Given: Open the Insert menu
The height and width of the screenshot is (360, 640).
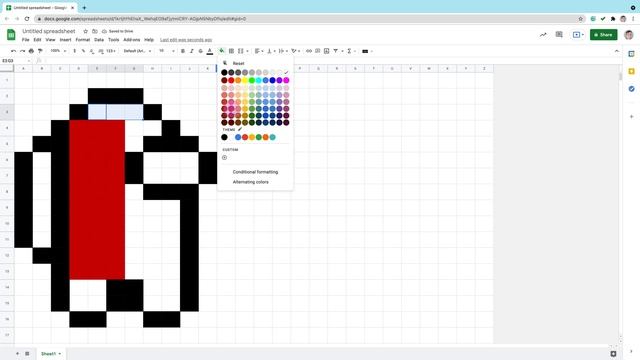Looking at the screenshot, I should click(x=65, y=40).
